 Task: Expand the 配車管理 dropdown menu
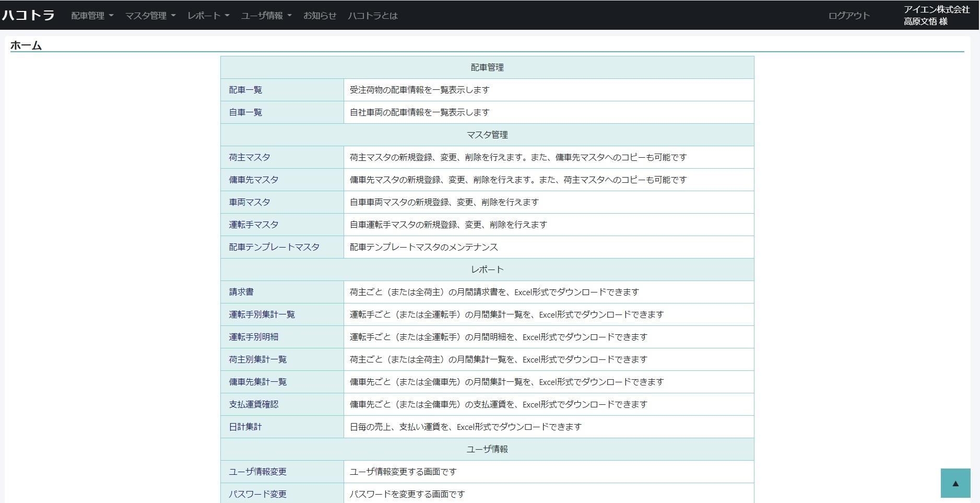(x=92, y=16)
